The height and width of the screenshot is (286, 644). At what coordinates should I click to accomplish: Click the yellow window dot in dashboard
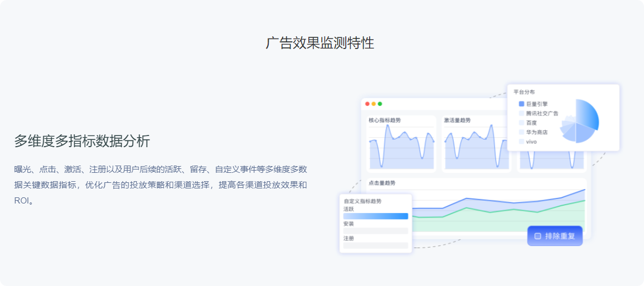point(374,104)
